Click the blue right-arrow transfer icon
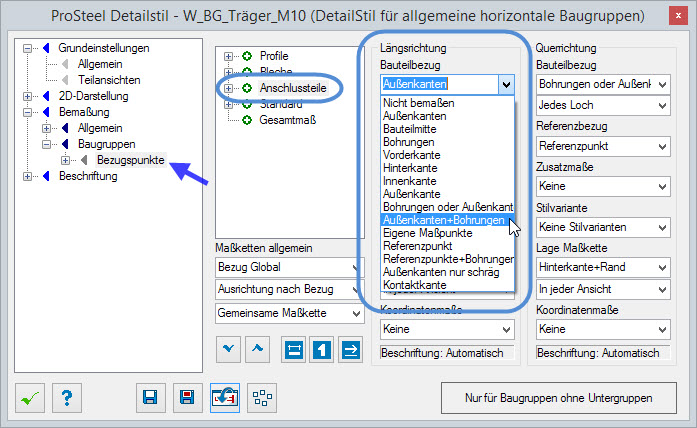 tap(350, 350)
